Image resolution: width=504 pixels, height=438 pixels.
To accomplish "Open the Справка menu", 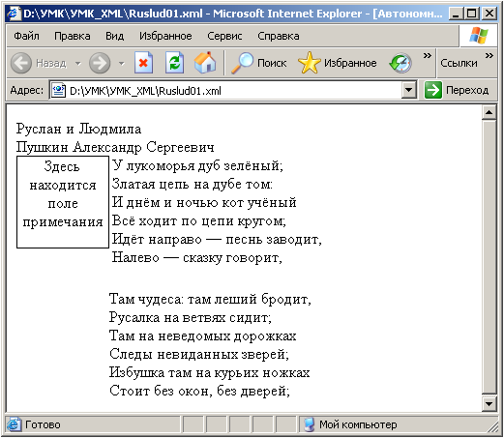I will pos(279,36).
